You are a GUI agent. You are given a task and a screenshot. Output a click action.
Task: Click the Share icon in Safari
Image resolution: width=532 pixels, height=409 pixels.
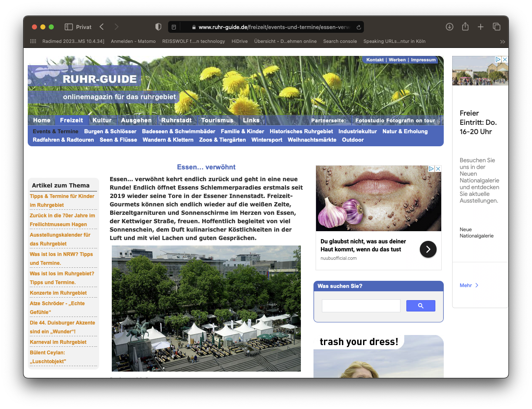465,27
